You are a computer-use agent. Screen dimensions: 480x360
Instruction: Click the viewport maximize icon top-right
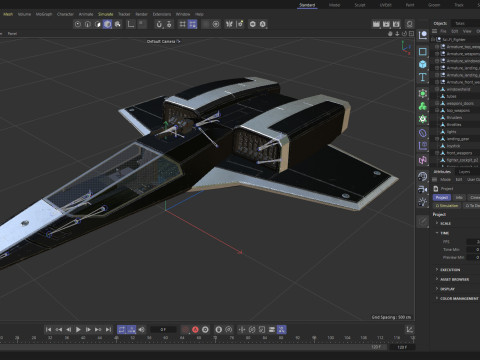click(412, 34)
